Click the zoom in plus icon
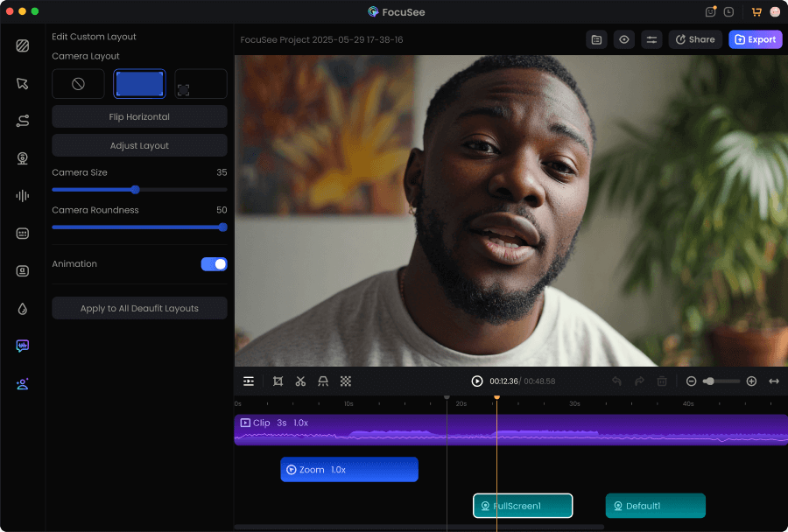Screen dimensions: 788x532 pos(751,381)
